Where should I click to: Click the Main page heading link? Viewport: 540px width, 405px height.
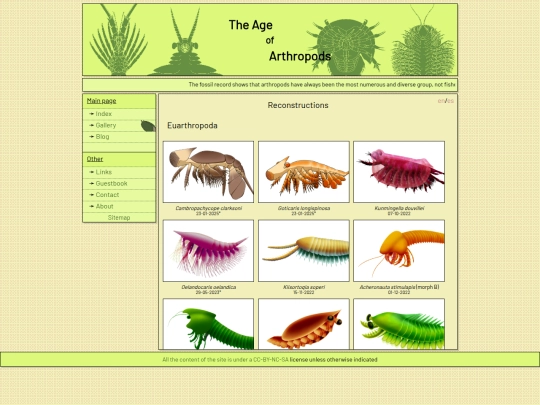point(101,101)
